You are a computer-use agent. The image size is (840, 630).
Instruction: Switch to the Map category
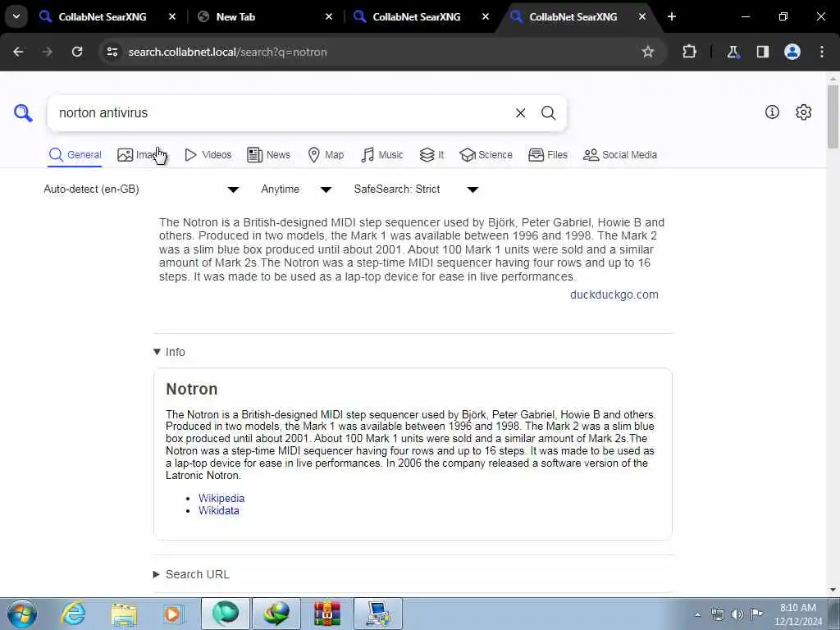(326, 155)
